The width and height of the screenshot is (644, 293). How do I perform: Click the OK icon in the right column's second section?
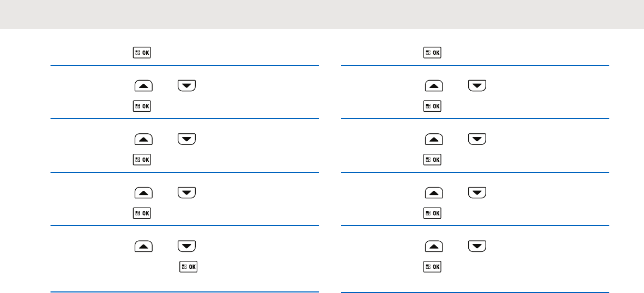433,106
